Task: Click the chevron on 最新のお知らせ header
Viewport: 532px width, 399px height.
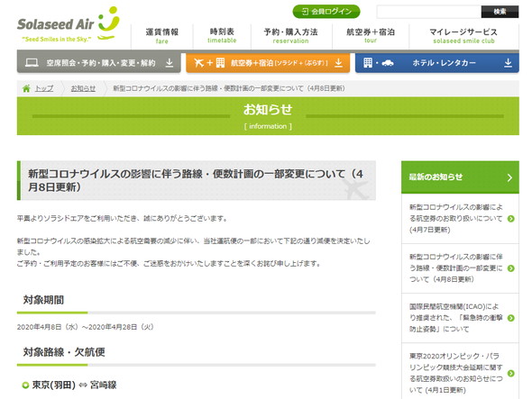Action: pyautogui.click(x=509, y=177)
